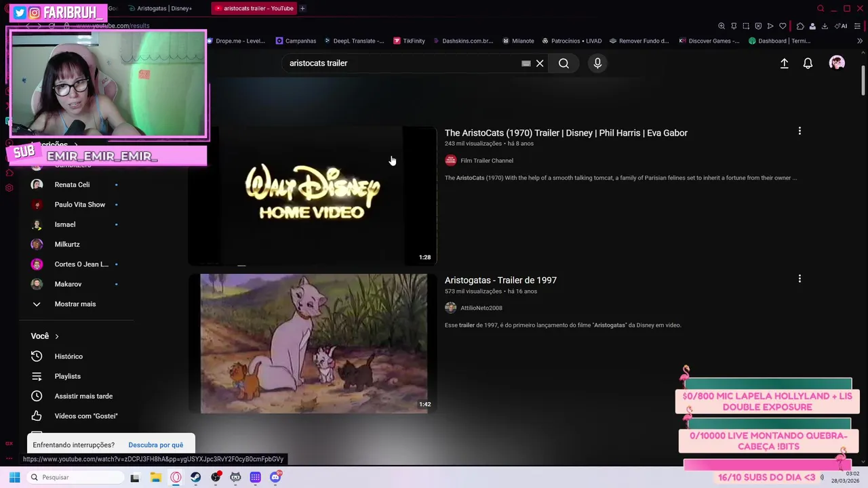Expand the bookmarks bar overflow chevron
The height and width of the screenshot is (488, 868).
click(x=860, y=41)
